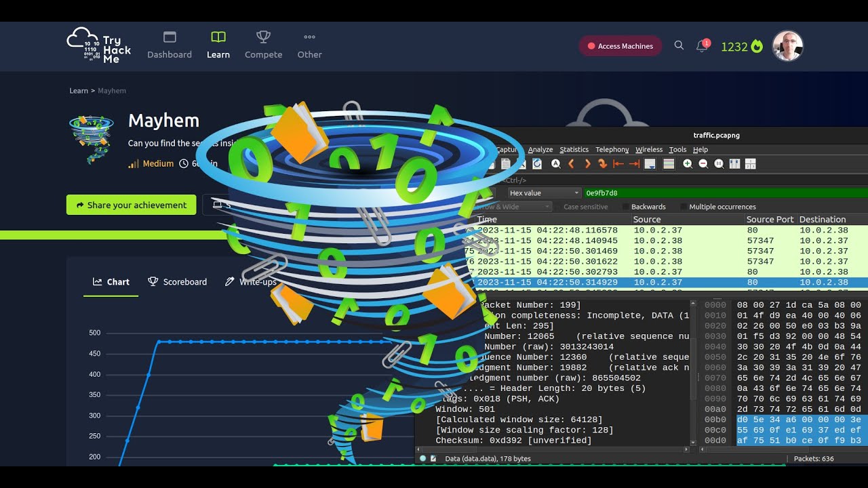Toggle the colorize packet list icon
Screen dimensions: 868x488
pyautogui.click(x=669, y=164)
